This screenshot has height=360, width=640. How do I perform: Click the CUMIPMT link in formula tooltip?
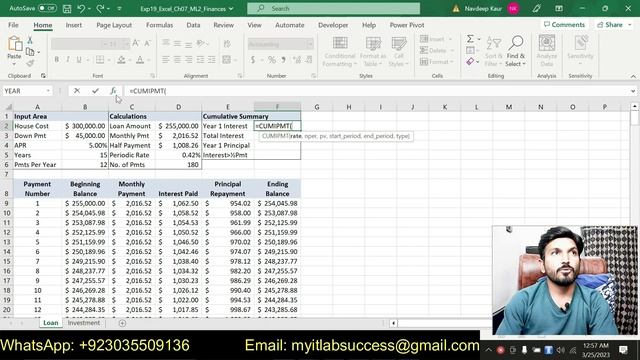click(x=276, y=136)
